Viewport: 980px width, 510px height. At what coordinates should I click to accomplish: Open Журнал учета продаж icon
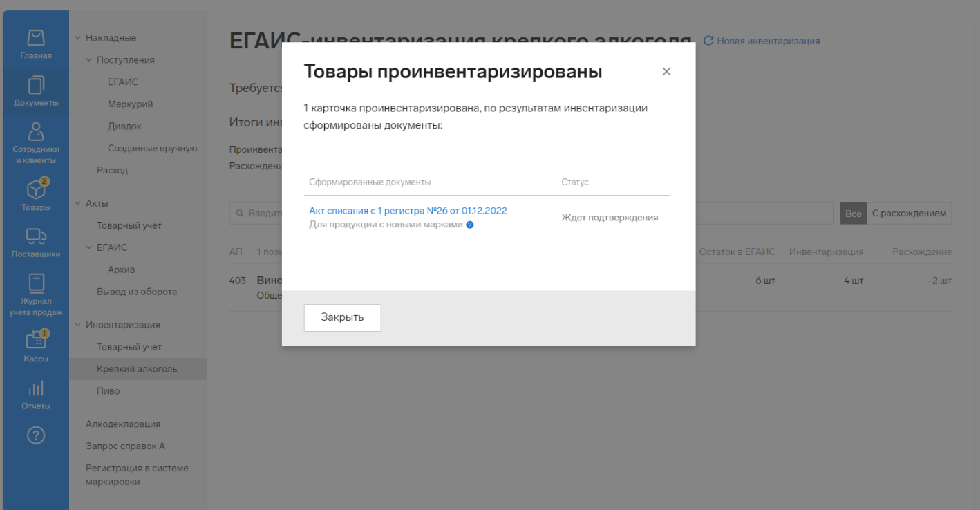point(36,283)
